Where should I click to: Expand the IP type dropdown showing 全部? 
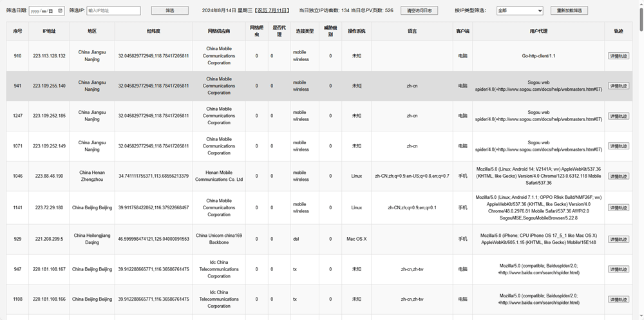(520, 11)
